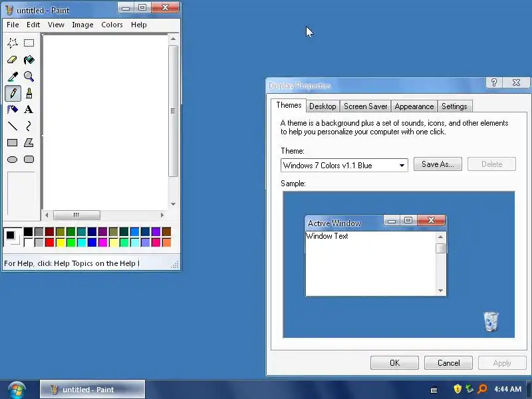Select the Magnifier tool in Paint
Screen dimensions: 532x399
tap(29, 76)
